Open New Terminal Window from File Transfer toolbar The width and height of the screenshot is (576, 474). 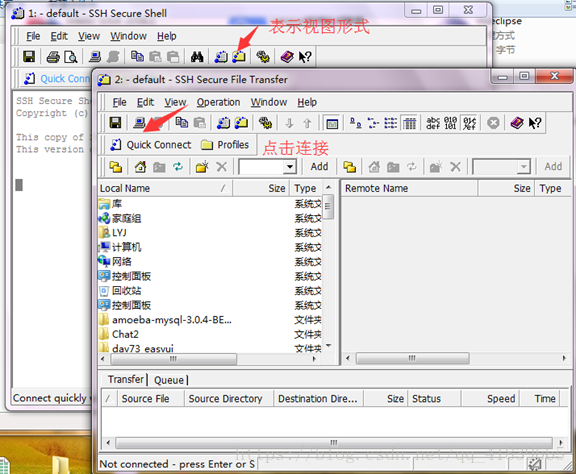click(223, 123)
